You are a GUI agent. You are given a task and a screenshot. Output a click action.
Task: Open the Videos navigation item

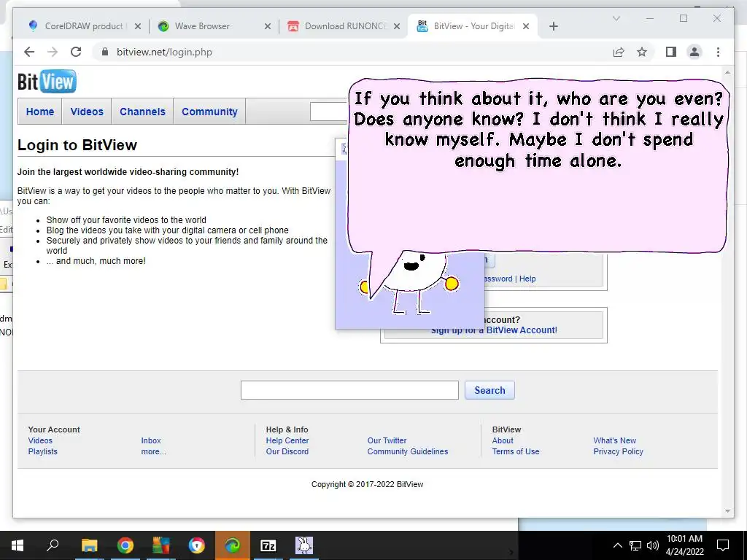click(87, 112)
